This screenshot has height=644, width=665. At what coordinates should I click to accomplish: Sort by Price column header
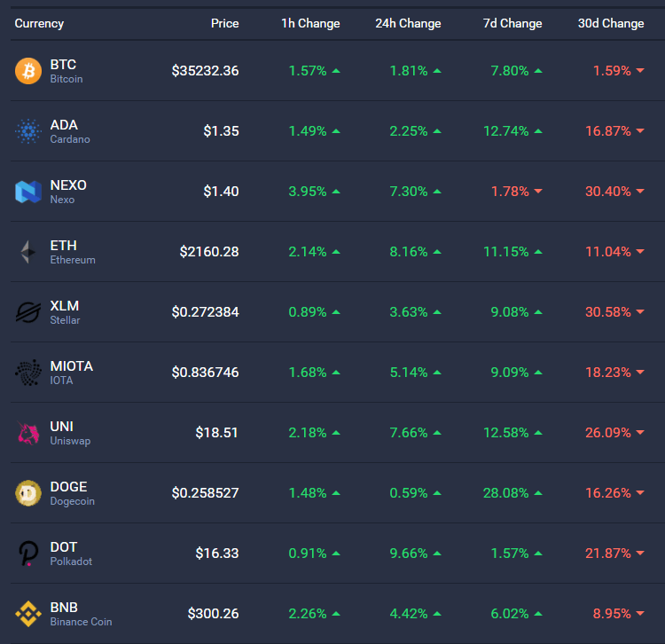tap(225, 23)
